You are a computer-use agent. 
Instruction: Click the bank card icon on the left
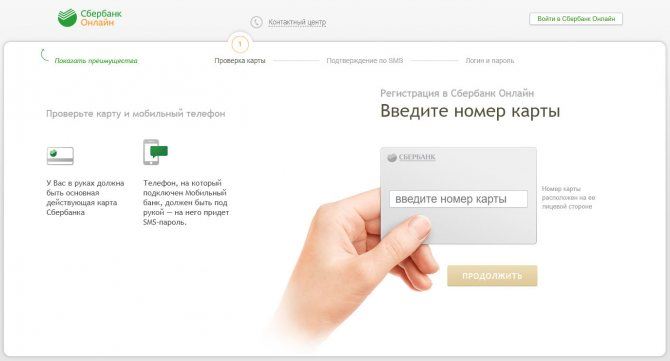(60, 156)
